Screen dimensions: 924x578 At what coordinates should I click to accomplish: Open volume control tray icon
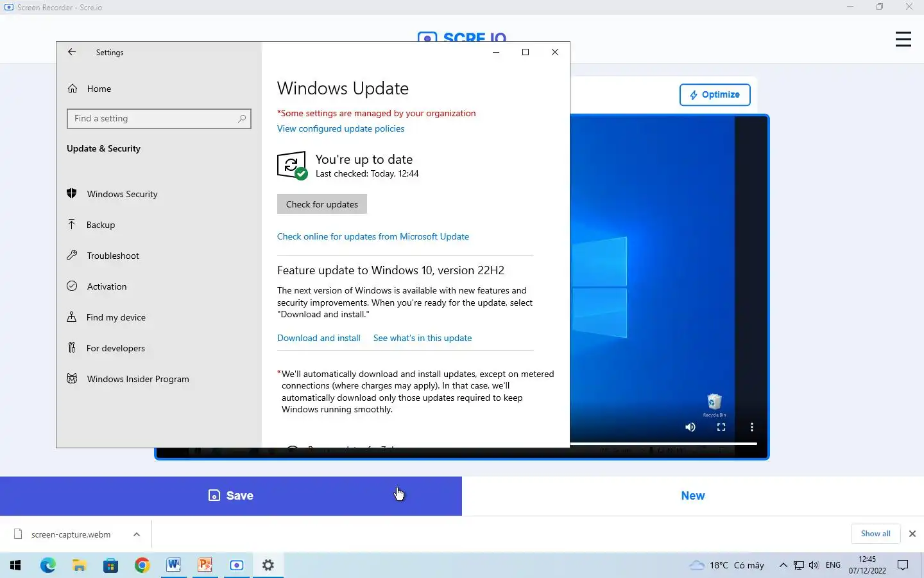pyautogui.click(x=814, y=565)
